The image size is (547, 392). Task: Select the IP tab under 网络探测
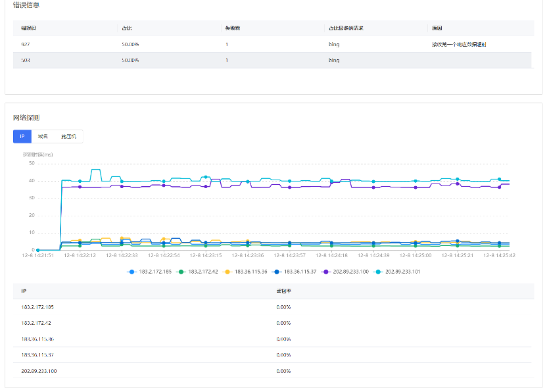coord(22,137)
